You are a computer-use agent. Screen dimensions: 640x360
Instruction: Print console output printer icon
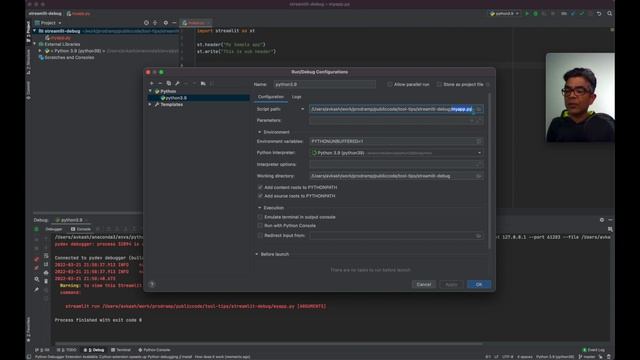[x=46, y=272]
